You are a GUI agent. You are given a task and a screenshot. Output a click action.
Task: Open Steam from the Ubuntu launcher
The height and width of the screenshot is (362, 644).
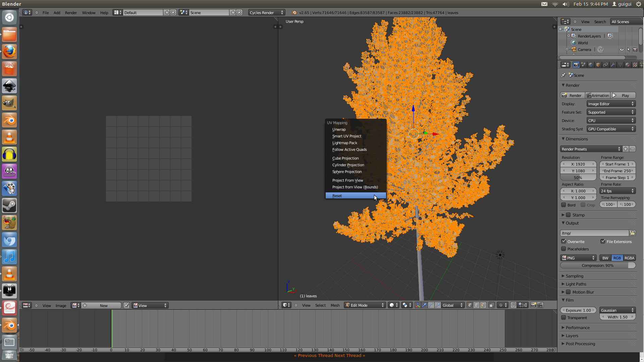(x=9, y=205)
